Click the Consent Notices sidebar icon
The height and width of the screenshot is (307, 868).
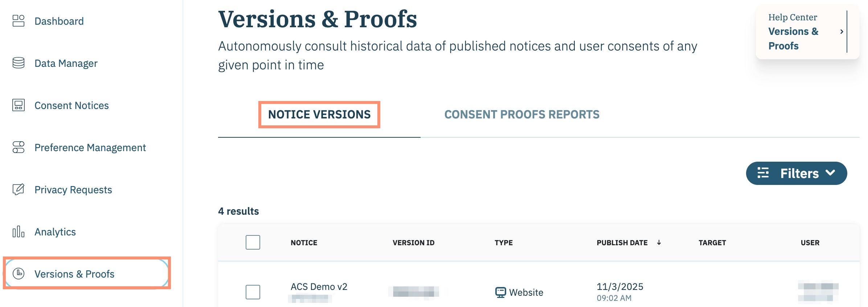tap(19, 105)
